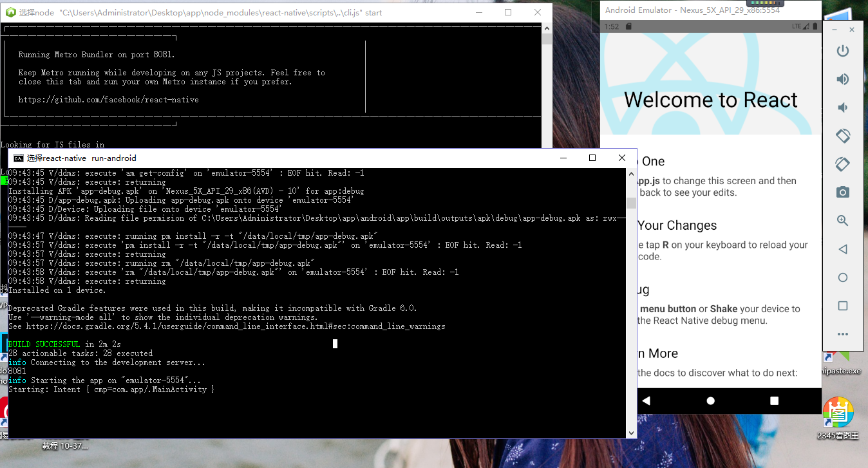Screen dimensions: 868x468
Task: Click 'Welcome to React' heading in emulator
Action: pos(711,100)
